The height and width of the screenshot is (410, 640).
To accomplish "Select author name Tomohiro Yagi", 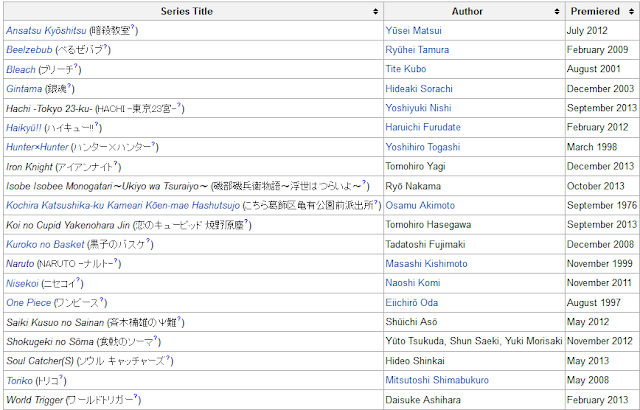I will (x=416, y=166).
